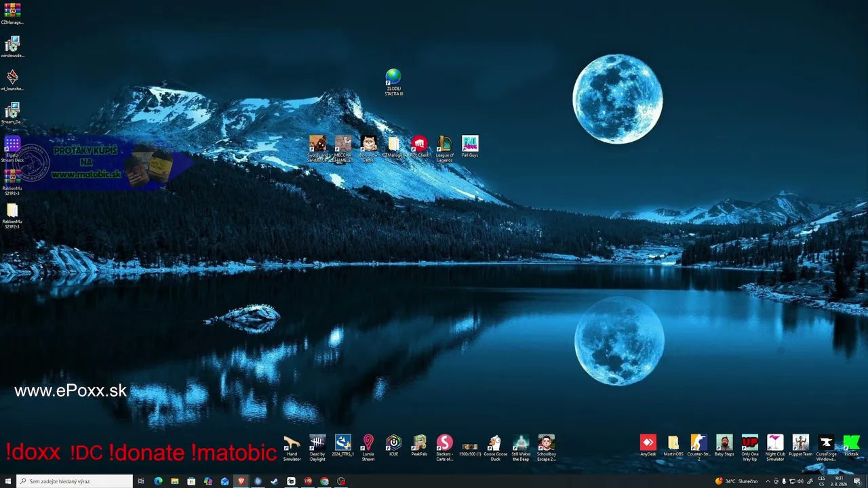Select Puppet Team desktop shortcut
868x488 pixels.
[800, 446]
